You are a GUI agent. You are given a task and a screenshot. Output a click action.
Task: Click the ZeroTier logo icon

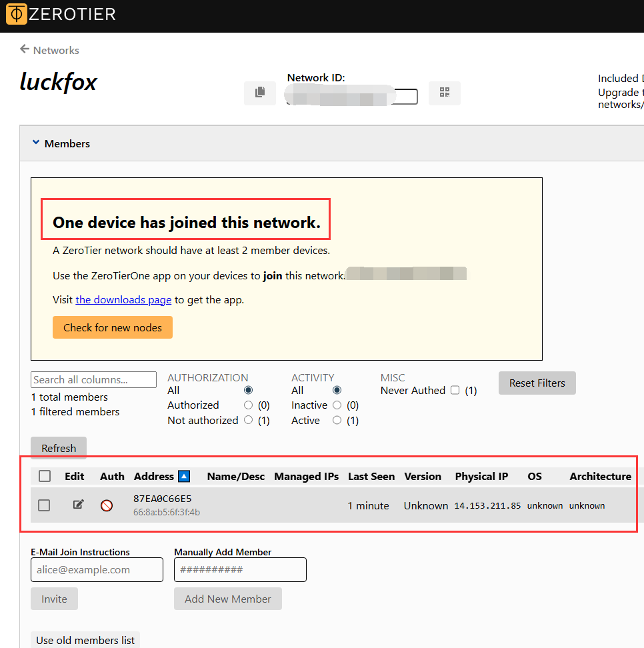(x=17, y=14)
